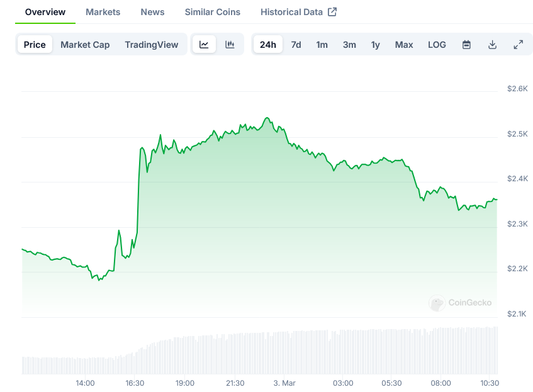
Task: Select the 24h time range
Action: click(268, 45)
